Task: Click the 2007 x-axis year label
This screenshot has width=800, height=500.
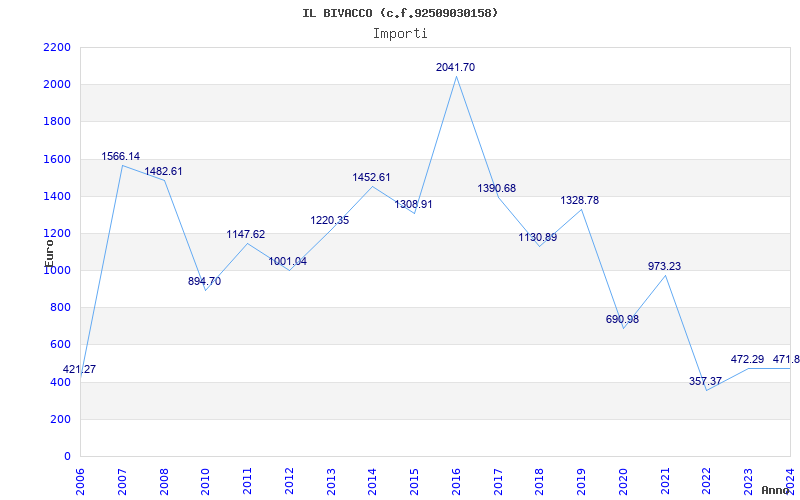Action: pos(122,482)
